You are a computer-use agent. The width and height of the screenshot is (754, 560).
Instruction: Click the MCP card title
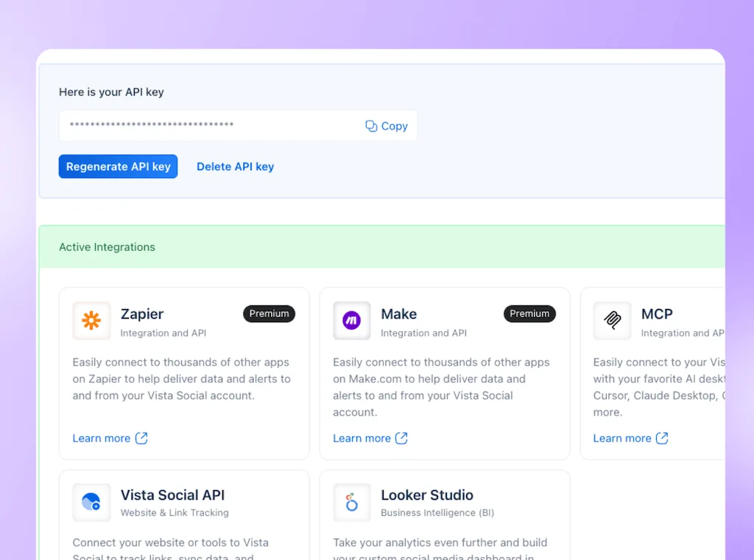657,314
